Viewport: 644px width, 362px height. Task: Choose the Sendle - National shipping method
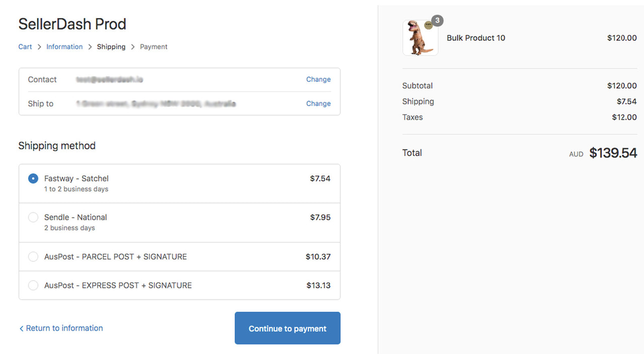(x=33, y=217)
